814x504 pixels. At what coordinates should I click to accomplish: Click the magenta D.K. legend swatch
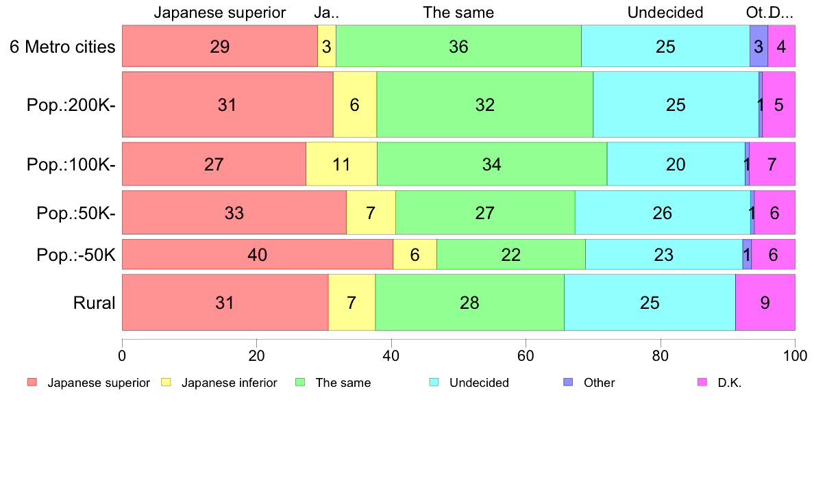[702, 383]
